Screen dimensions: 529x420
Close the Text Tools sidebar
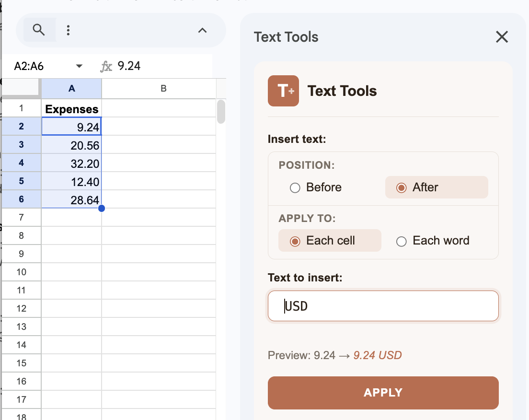point(502,36)
